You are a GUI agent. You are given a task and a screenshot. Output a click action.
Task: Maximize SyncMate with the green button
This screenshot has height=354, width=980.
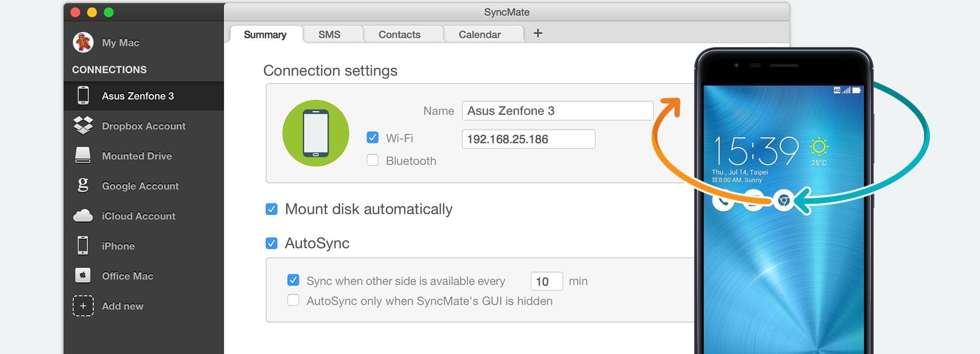tap(109, 12)
